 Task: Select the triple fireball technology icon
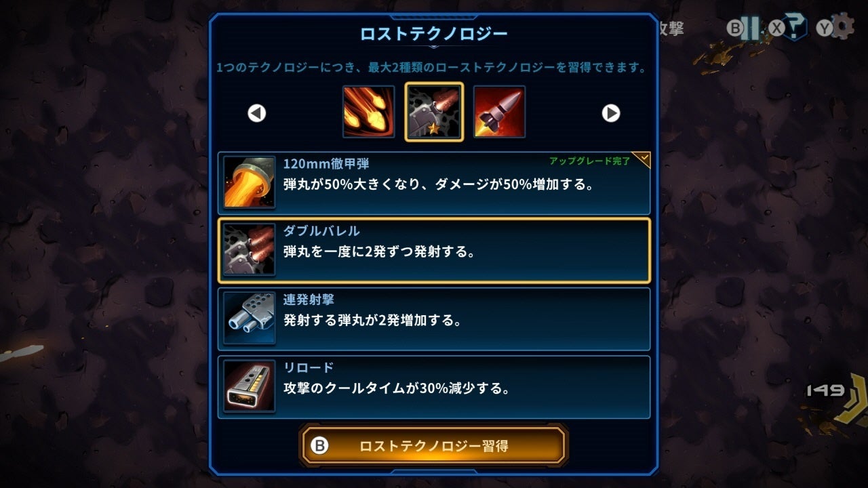tap(368, 112)
